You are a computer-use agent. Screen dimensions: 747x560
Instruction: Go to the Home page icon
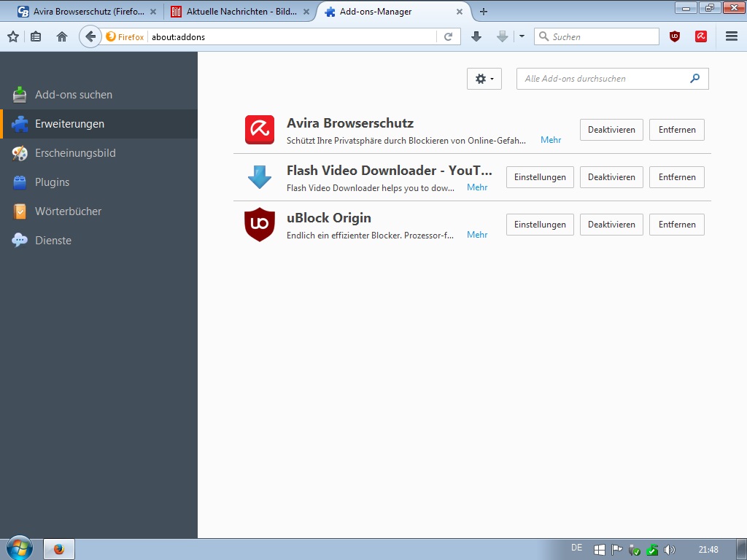pos(62,36)
